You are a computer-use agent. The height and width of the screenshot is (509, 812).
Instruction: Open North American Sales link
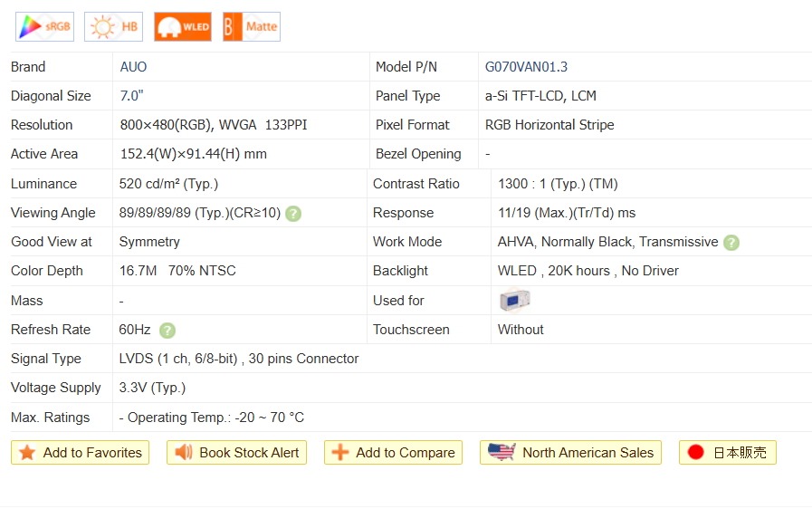(x=570, y=453)
